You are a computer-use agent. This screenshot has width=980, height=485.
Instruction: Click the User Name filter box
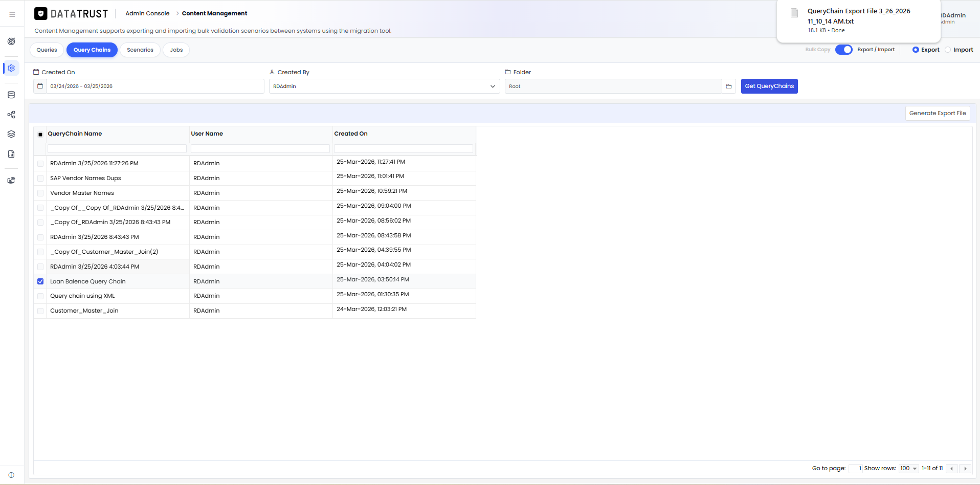260,148
